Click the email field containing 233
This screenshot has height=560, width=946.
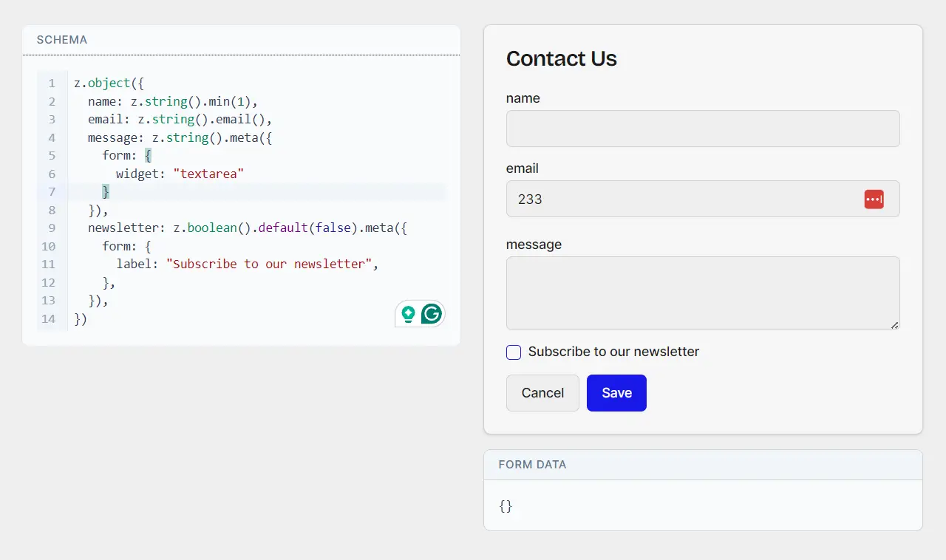coord(680,199)
